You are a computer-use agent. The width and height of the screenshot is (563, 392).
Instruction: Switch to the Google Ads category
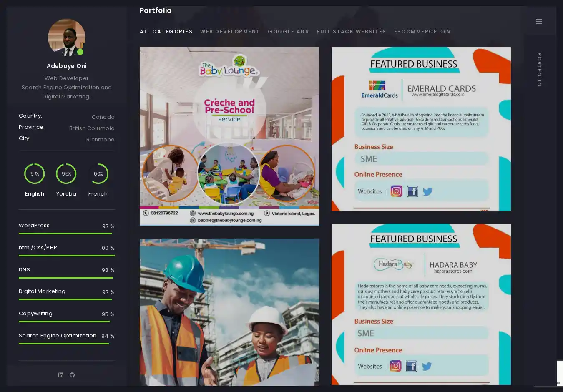coord(288,32)
